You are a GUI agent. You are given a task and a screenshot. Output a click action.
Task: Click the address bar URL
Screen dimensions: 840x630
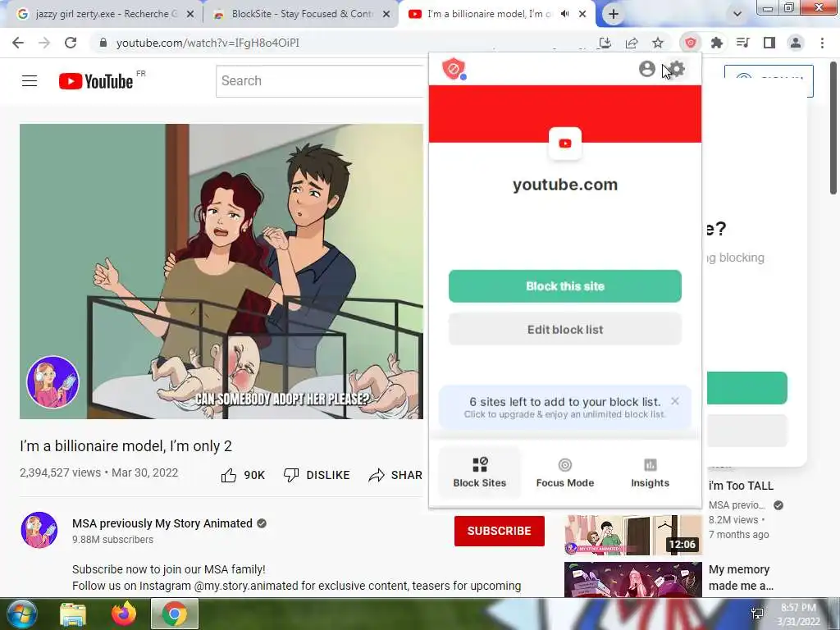click(x=208, y=43)
